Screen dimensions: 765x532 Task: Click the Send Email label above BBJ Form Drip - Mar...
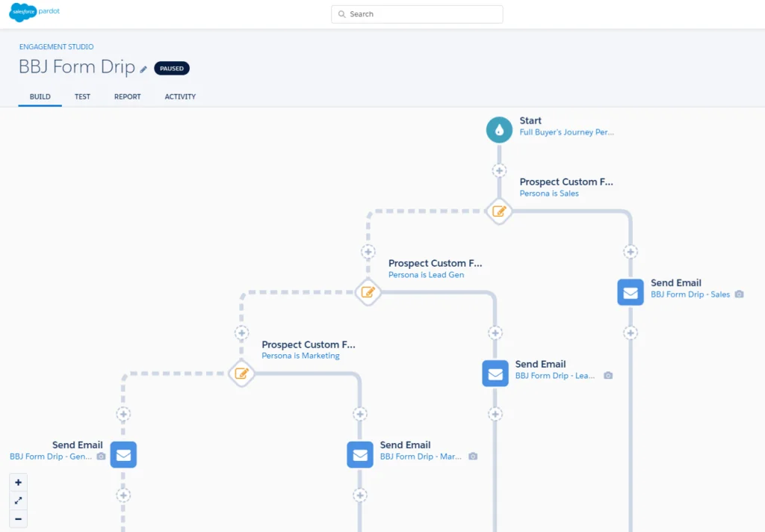click(x=406, y=445)
